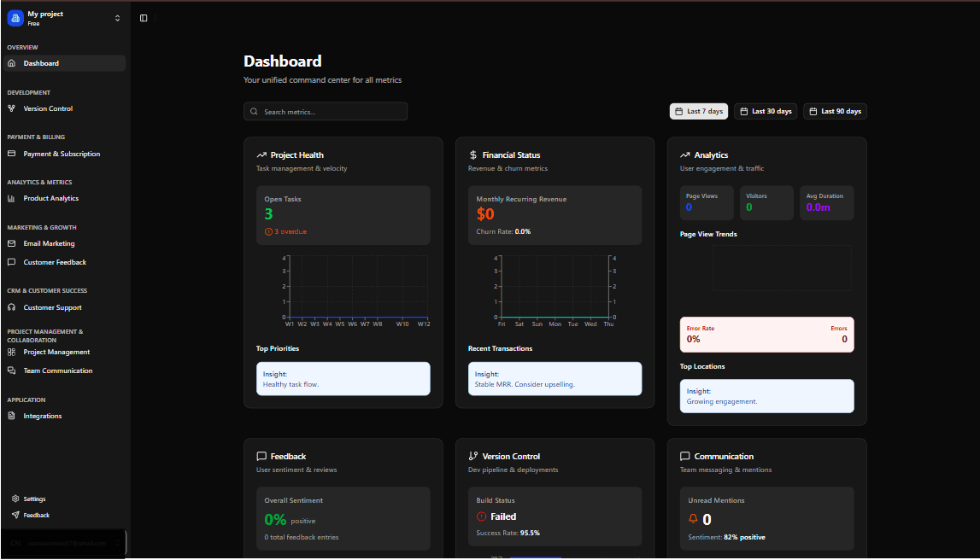Select the Last 90 days filter
Screen dimensions: 980x560
point(835,111)
